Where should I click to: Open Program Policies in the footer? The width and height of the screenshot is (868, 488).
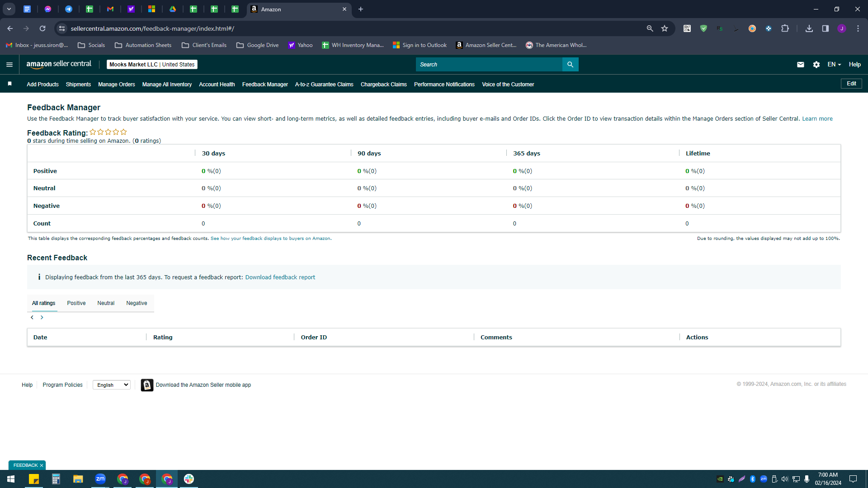(x=63, y=385)
